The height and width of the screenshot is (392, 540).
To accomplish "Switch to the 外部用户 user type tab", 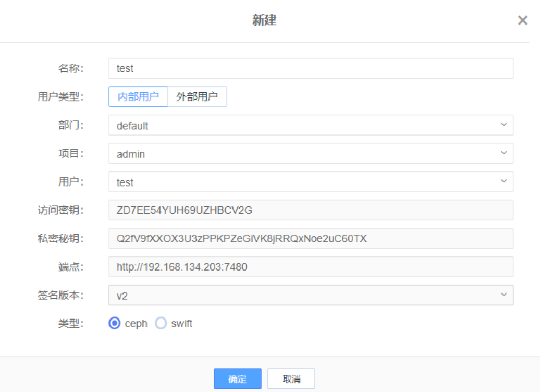I will (197, 97).
